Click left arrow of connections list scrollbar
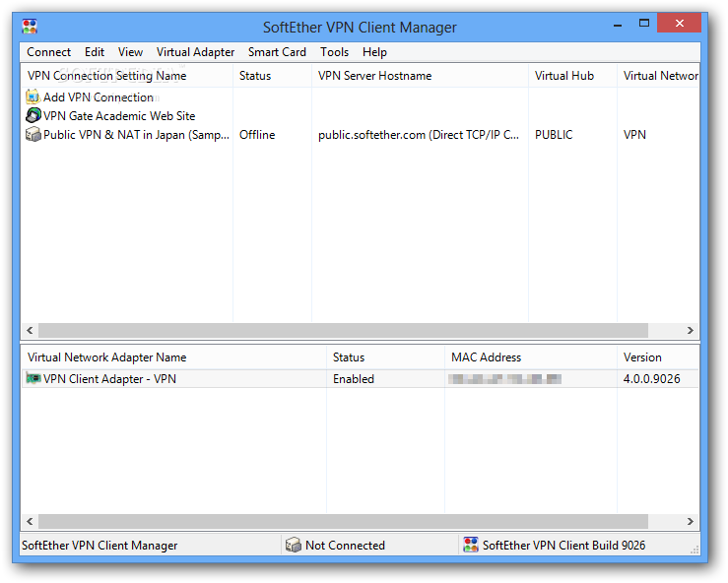The image size is (728, 583). pos(30,330)
